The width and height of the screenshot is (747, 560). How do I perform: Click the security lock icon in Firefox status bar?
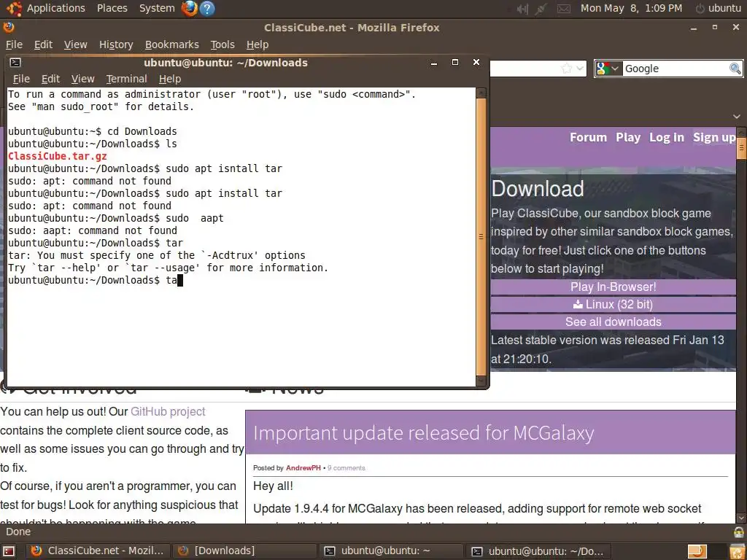[x=739, y=532]
